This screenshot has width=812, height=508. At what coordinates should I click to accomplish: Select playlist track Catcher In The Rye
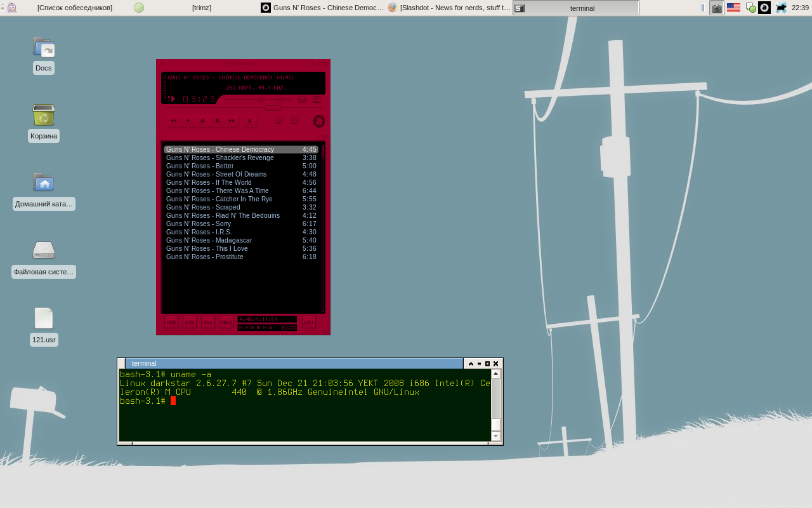(241, 199)
